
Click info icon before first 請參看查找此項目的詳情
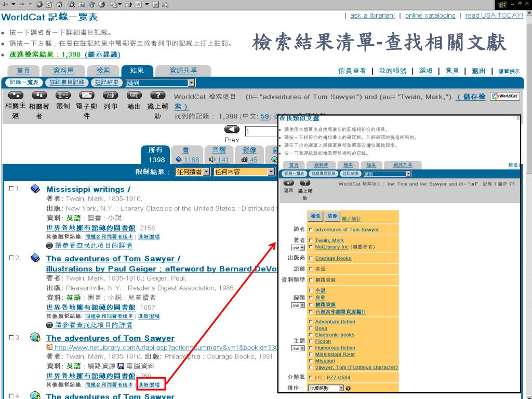(x=49, y=245)
